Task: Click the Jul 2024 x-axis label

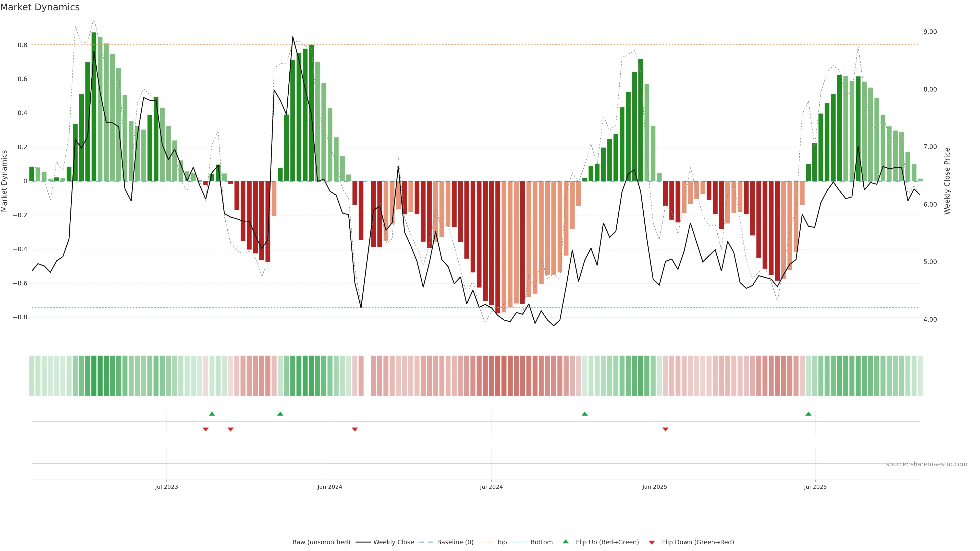Action: 491,487
